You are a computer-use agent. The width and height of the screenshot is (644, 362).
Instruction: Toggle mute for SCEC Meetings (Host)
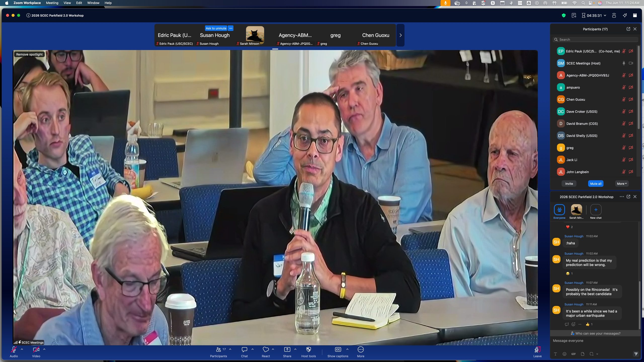click(x=624, y=63)
